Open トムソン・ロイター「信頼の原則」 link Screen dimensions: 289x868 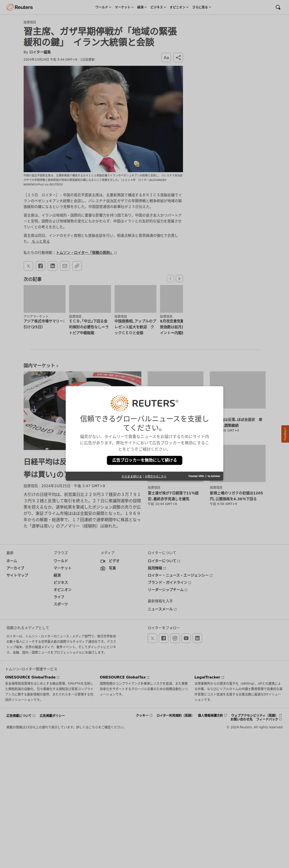[x=86, y=252]
